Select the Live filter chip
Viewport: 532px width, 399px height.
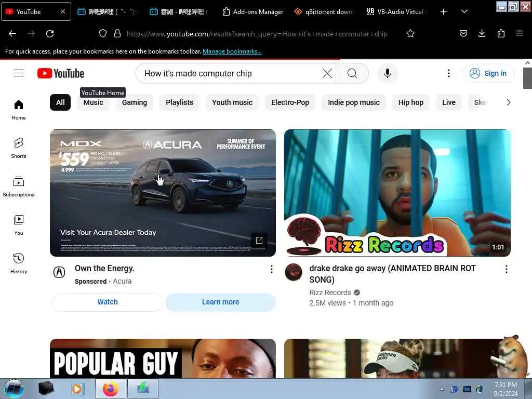pyautogui.click(x=448, y=102)
